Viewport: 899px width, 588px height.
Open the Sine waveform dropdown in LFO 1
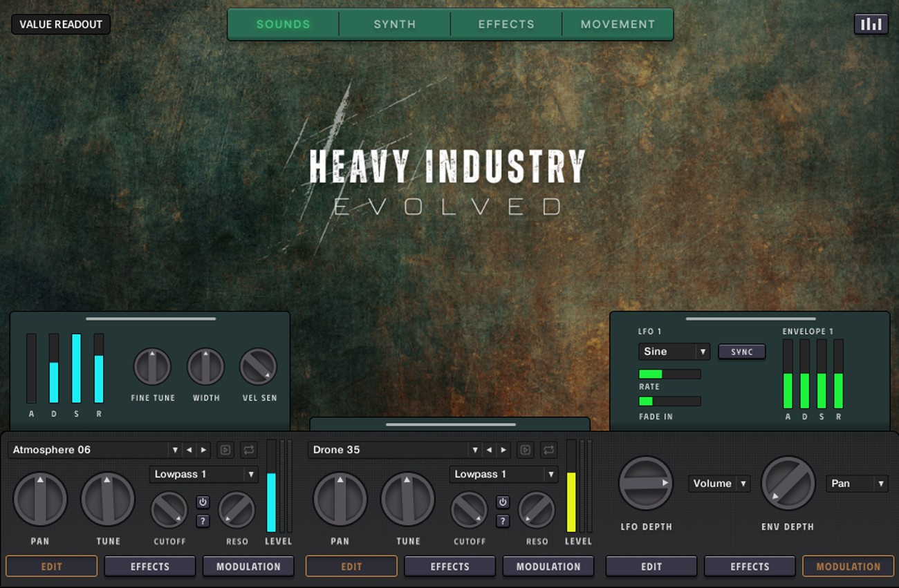[x=674, y=352]
